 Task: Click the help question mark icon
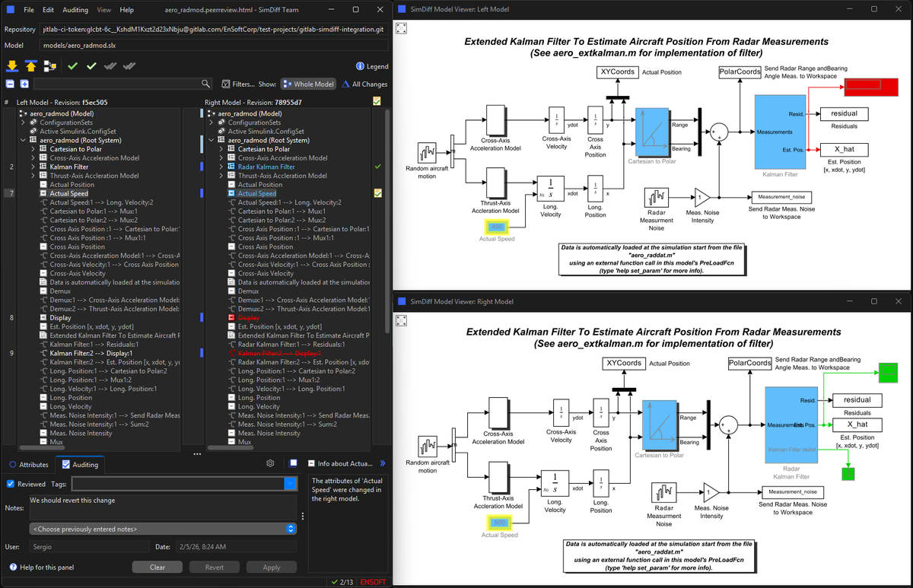tap(13, 567)
